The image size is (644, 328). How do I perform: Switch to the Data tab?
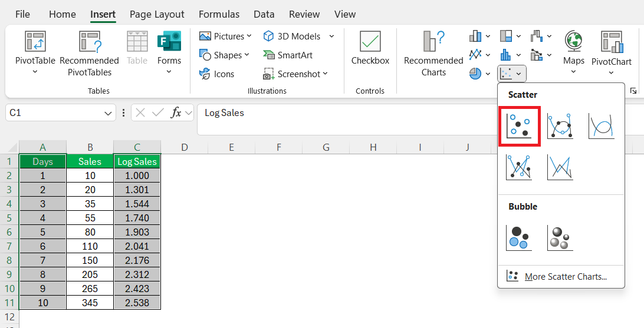click(x=264, y=14)
